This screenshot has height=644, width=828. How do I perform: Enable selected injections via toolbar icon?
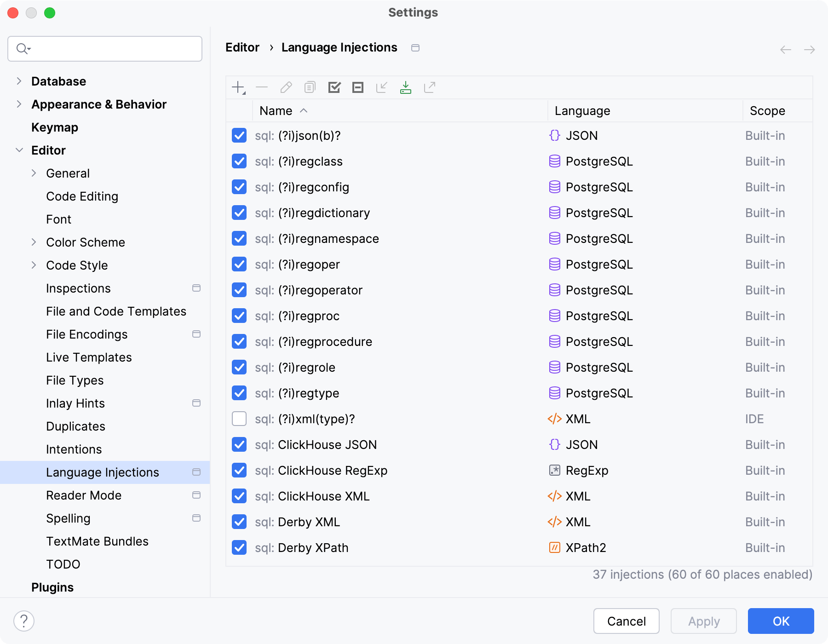(334, 87)
